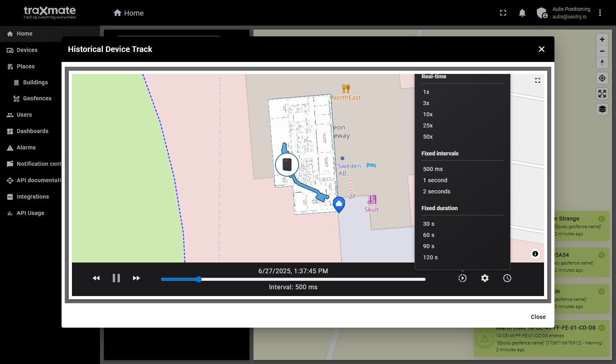Zoom out on the background map
616x364 pixels.
[x=602, y=51]
